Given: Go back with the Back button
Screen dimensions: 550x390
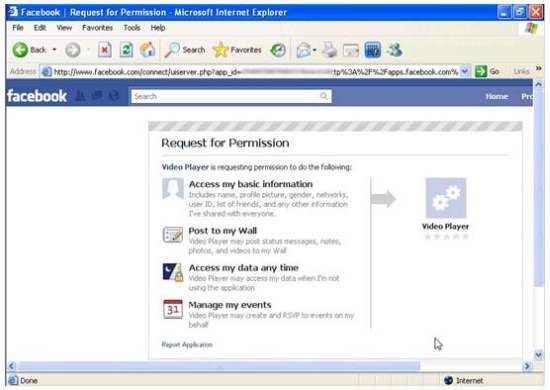Looking at the screenshot, I should 29,50.
